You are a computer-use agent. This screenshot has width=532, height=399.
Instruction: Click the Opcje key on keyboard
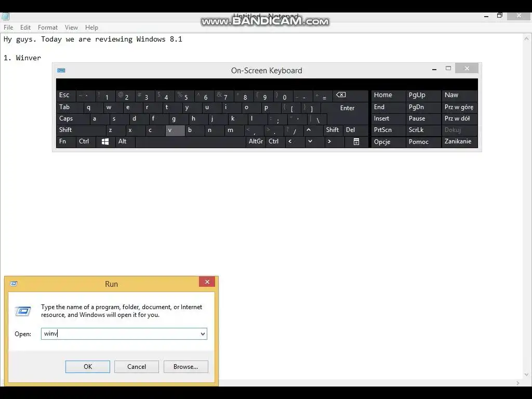389,142
